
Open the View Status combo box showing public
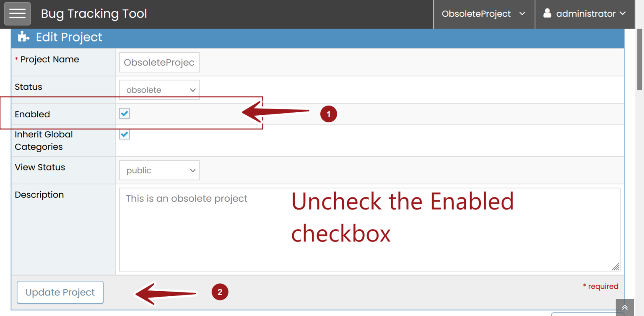(x=159, y=170)
